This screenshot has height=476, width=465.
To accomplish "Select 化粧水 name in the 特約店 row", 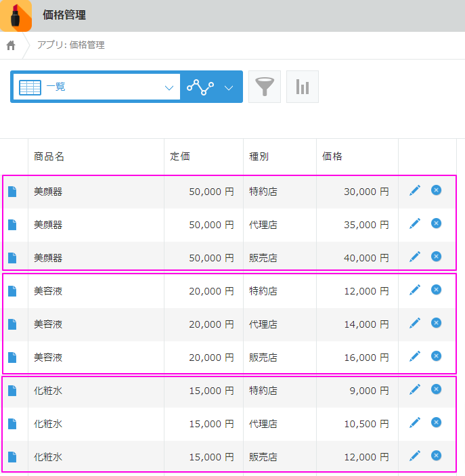I will (x=48, y=391).
